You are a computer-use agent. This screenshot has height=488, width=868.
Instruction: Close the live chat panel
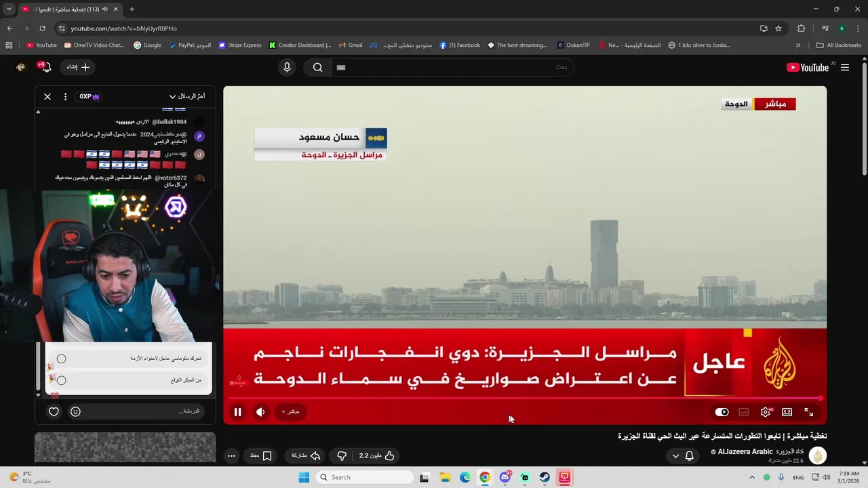point(47,97)
